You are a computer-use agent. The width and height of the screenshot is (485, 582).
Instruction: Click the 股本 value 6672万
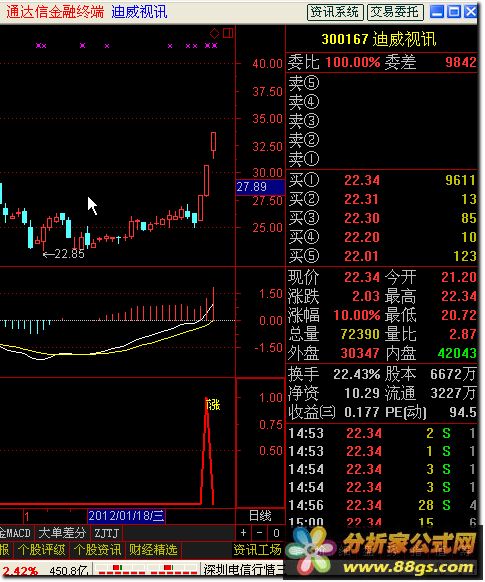coord(453,375)
